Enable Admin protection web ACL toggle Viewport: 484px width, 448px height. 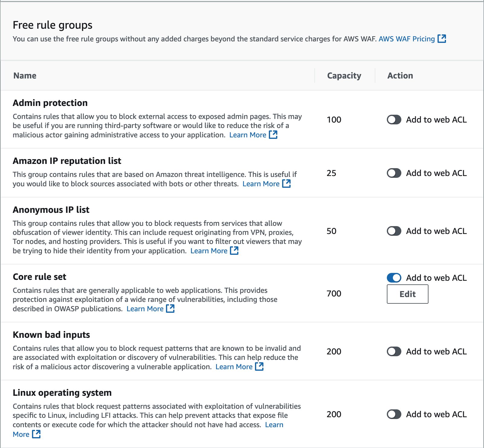(394, 120)
